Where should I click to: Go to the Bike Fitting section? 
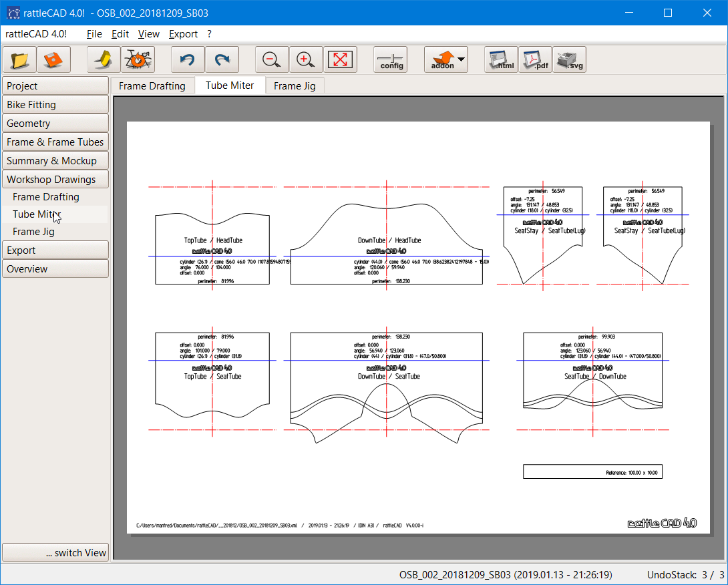point(55,104)
